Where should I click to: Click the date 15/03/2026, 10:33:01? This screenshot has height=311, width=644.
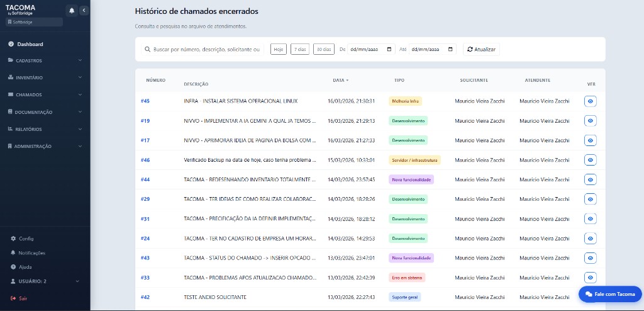pos(351,160)
